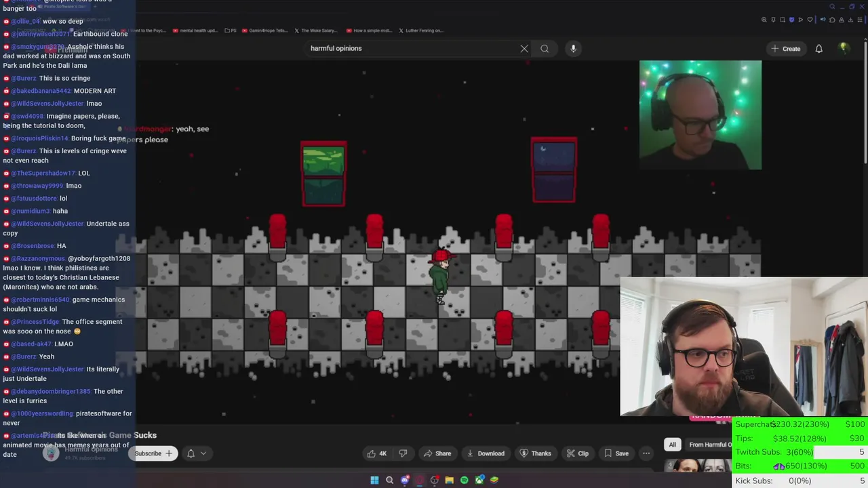Start voice search with the microphone
This screenshot has height=488, width=868.
573,48
